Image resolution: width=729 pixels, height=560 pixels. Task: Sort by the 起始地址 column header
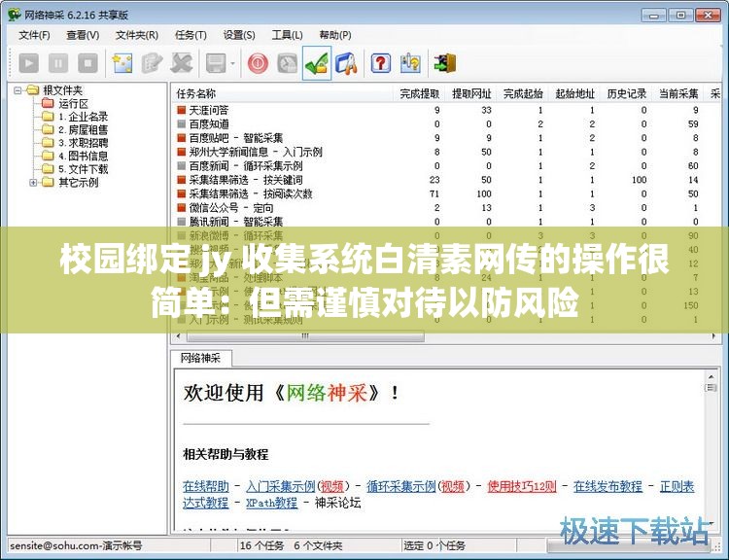tap(575, 94)
